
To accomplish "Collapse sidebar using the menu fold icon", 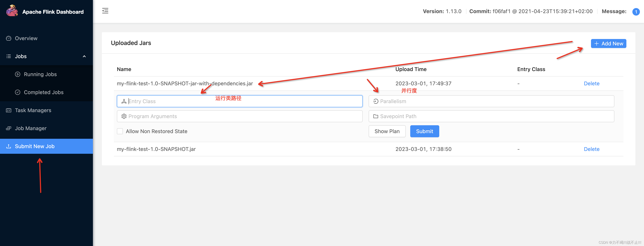I will click(x=105, y=11).
